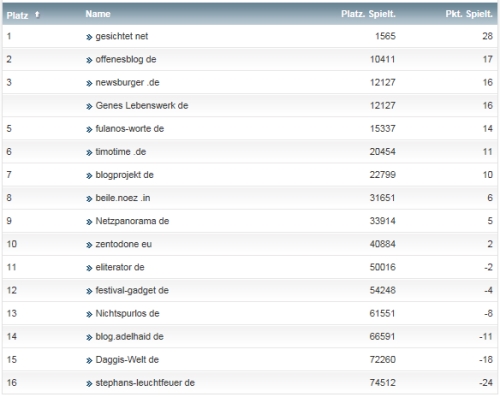The image size is (500, 397).
Task: Sort by Platz. Spielt. column header
Action: [x=368, y=14]
